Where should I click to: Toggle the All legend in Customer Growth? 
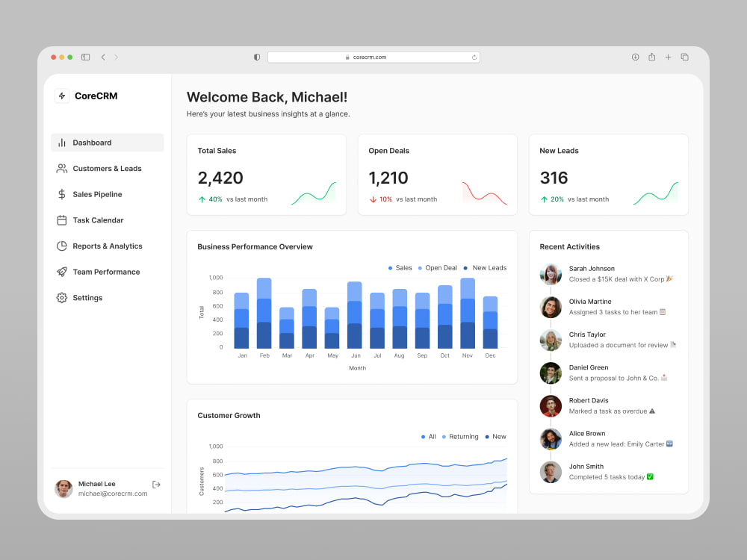[x=428, y=437]
